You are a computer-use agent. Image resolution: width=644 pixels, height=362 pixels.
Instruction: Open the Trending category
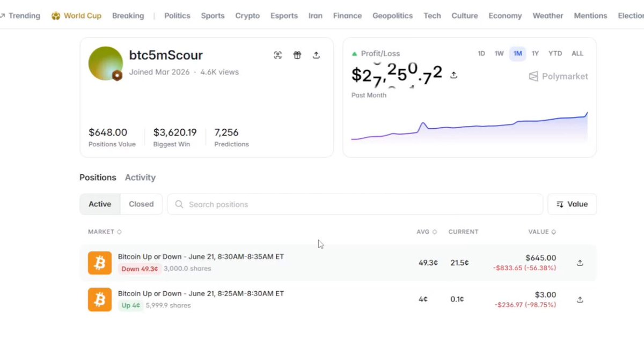(x=20, y=16)
